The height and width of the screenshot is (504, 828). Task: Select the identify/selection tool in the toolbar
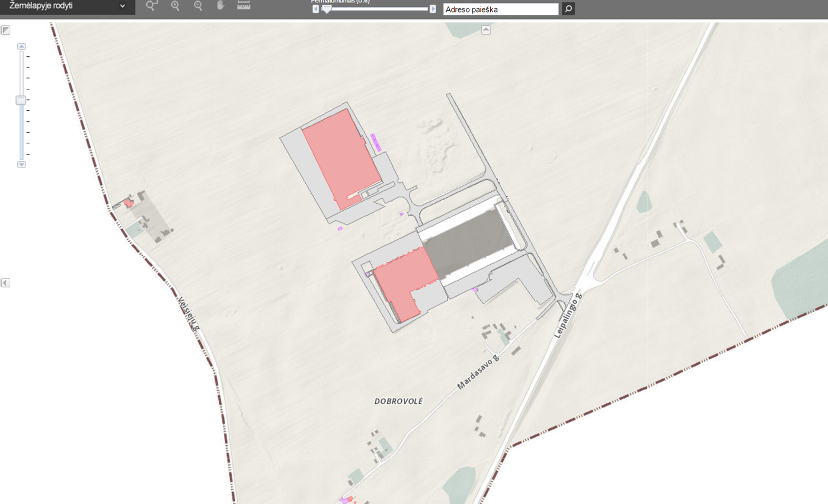(152, 6)
